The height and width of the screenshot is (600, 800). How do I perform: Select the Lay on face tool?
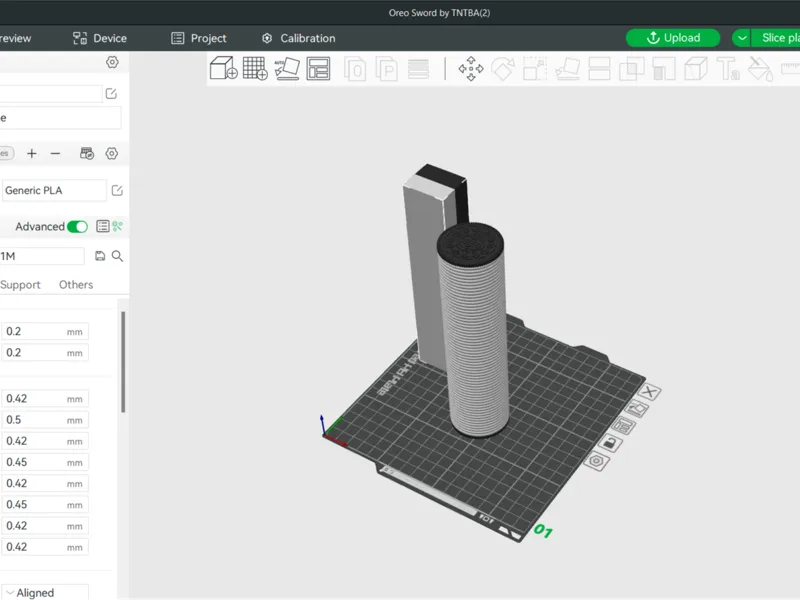point(568,69)
